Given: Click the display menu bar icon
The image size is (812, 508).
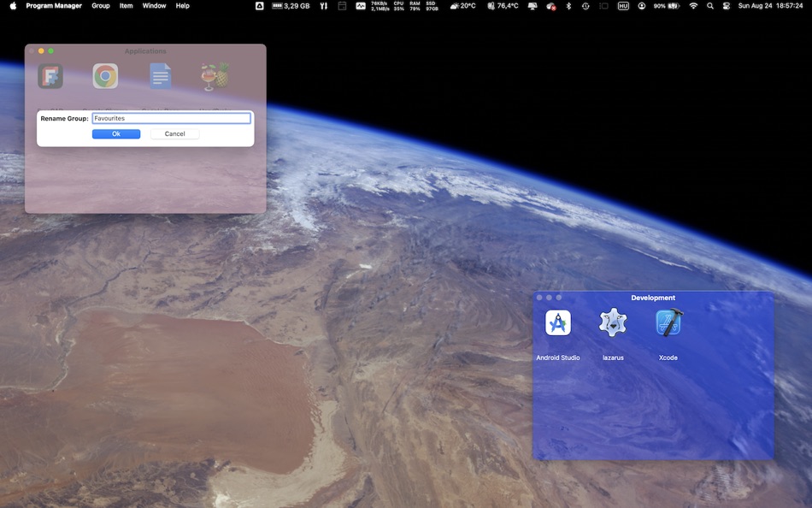Looking at the screenshot, I should click(533, 6).
